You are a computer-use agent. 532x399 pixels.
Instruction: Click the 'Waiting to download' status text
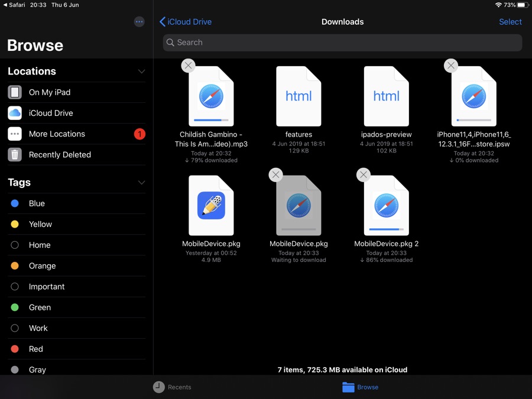[x=299, y=260]
